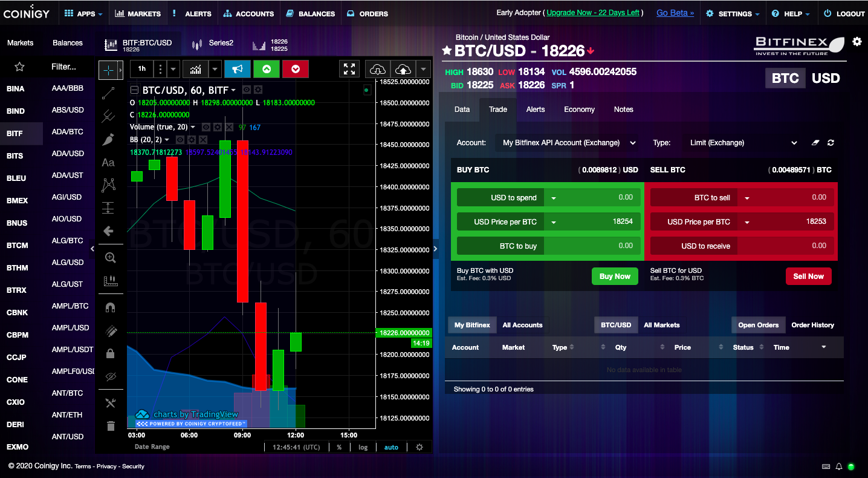The image size is (868, 478).
Task: Select the pattern drawing tool
Action: click(109, 185)
